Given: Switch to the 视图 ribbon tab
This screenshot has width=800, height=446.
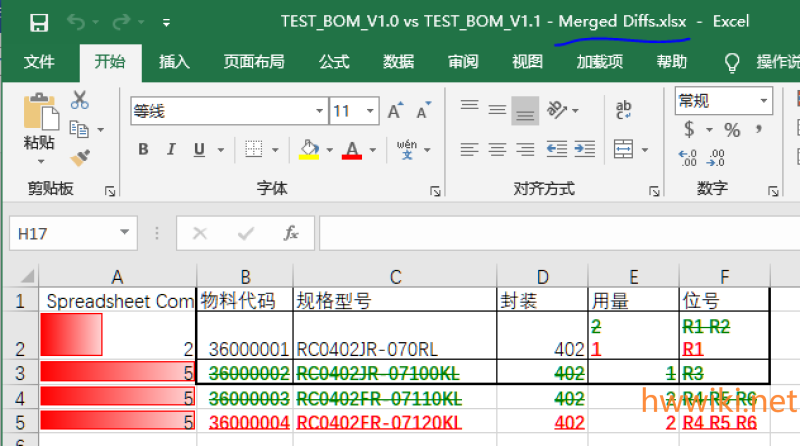Looking at the screenshot, I should click(527, 62).
